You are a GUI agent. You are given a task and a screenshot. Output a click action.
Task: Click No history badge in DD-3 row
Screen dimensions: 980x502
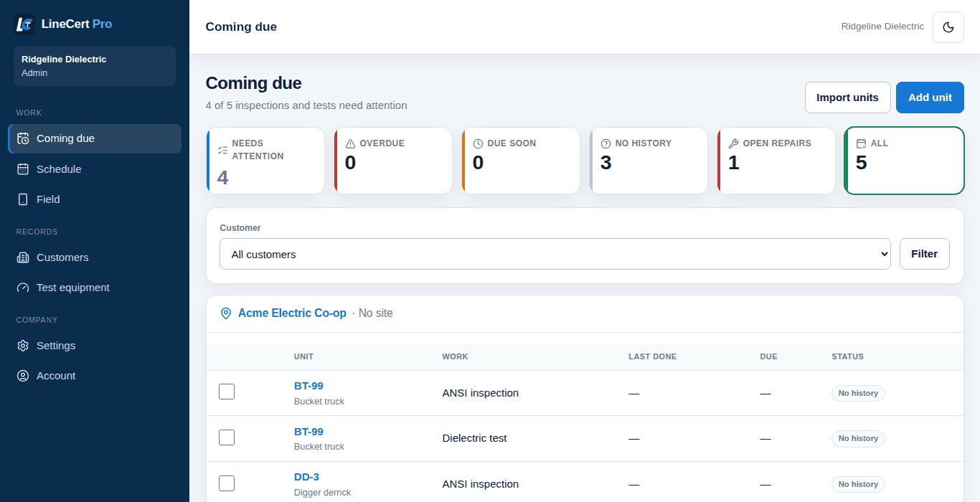coord(858,484)
